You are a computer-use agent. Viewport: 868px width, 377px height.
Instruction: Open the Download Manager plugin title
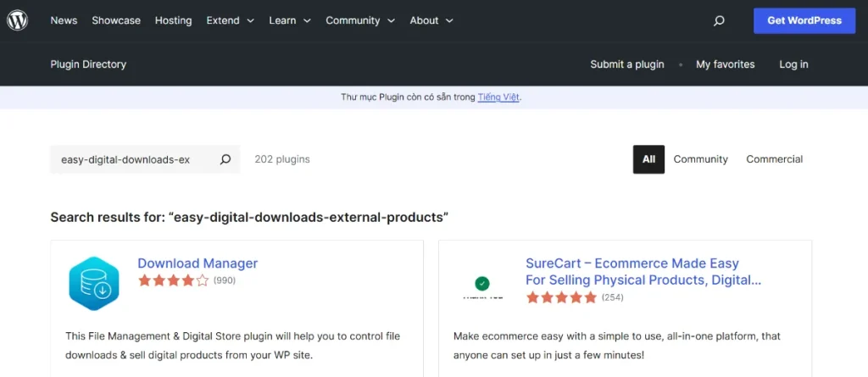pyautogui.click(x=198, y=263)
